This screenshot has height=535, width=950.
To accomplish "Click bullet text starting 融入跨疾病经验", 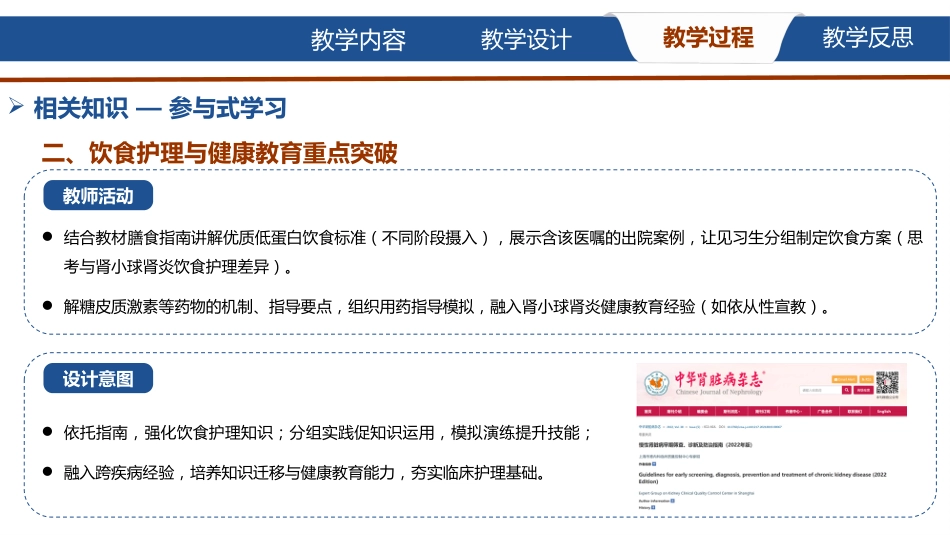I will click(x=304, y=473).
